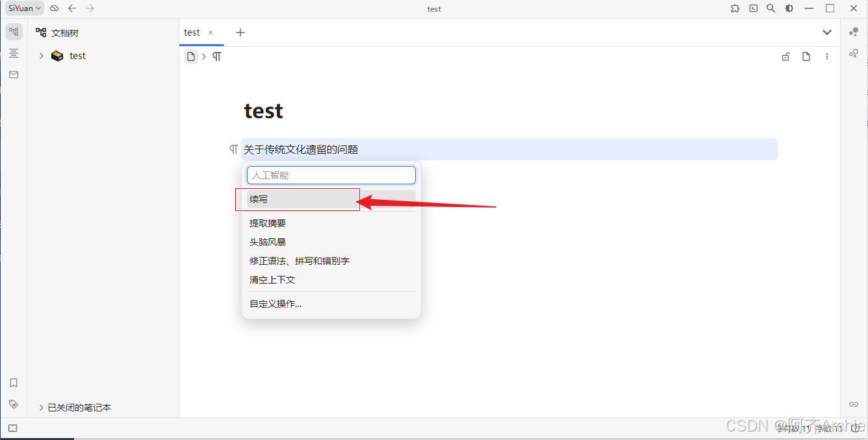Viewport: 868px width, 440px height.
Task: Switch to the test tab
Action: point(192,32)
